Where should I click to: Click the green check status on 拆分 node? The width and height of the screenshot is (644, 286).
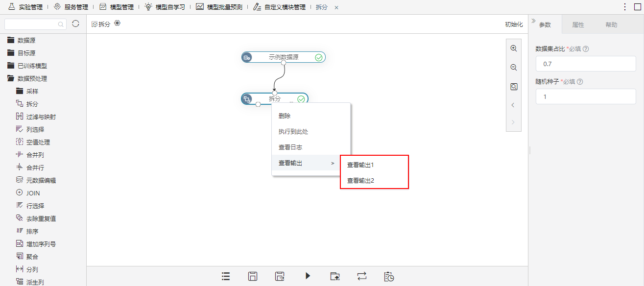[301, 99]
